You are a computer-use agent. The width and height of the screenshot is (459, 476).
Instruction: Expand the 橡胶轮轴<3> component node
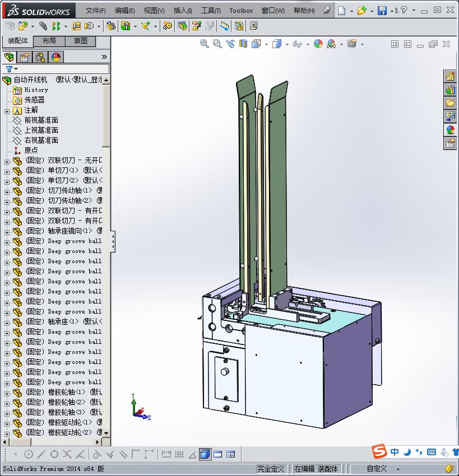tap(7, 414)
